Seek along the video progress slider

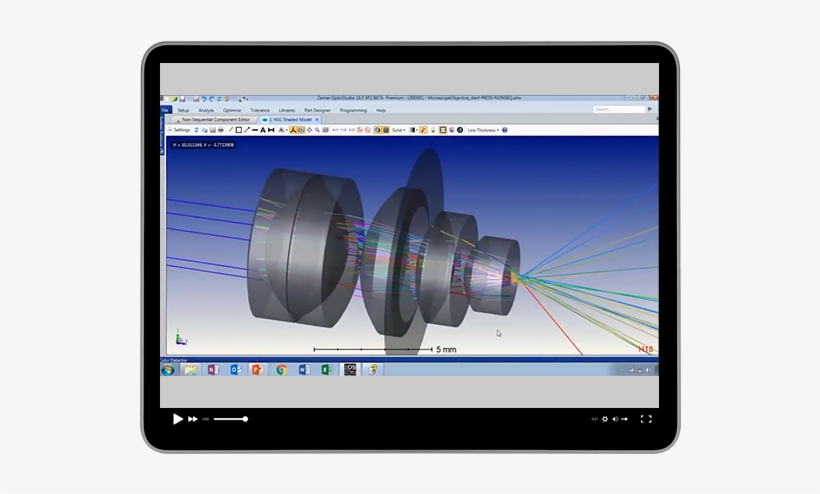[x=231, y=419]
